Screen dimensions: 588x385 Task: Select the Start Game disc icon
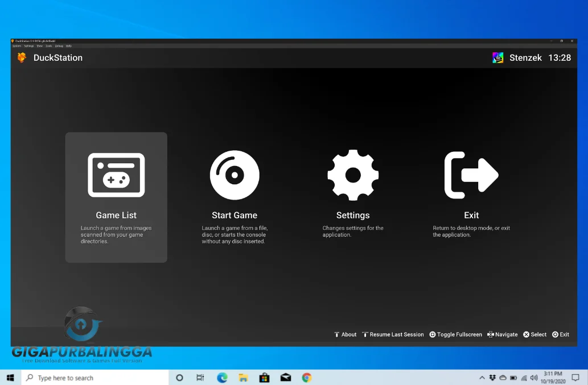(235, 175)
